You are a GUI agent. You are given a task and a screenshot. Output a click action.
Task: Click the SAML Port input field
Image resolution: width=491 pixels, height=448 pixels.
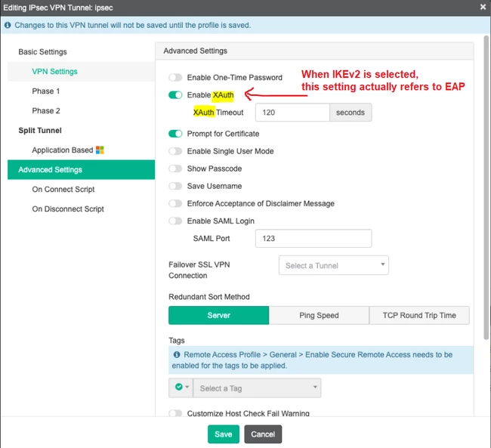pyautogui.click(x=313, y=239)
